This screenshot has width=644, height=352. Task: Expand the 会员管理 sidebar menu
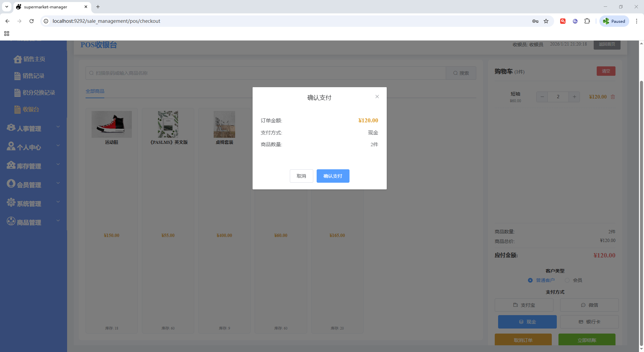33,185
